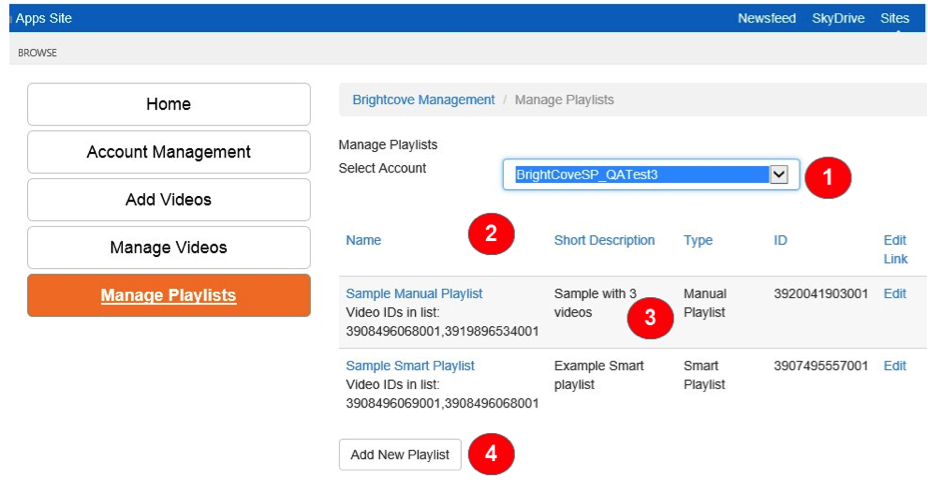The height and width of the screenshot is (487, 928).
Task: Follow the Brightcove Management breadcrumb link
Action: click(423, 100)
